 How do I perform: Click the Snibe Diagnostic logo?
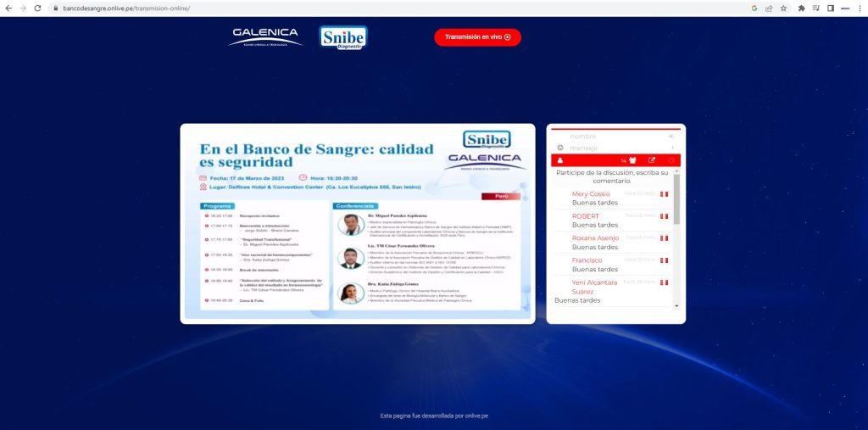click(x=343, y=37)
